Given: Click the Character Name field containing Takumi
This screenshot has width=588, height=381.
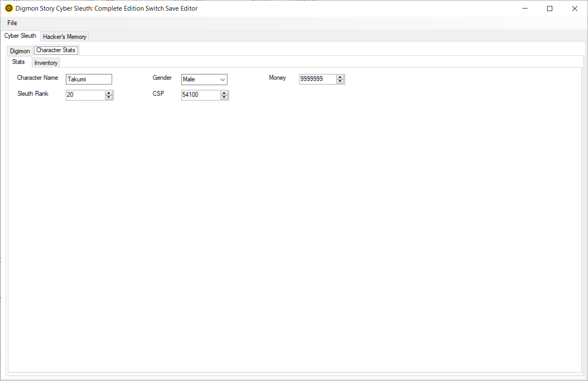Looking at the screenshot, I should 89,79.
